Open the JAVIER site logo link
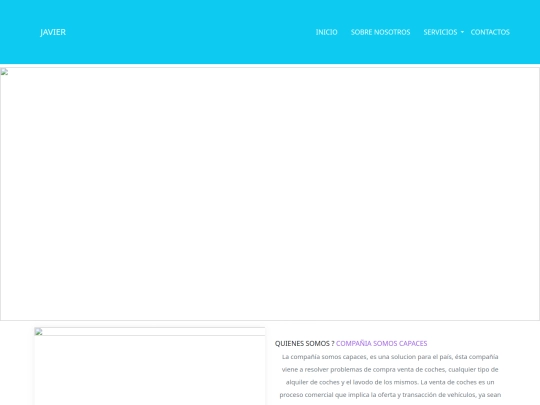The width and height of the screenshot is (540, 405). [x=53, y=32]
